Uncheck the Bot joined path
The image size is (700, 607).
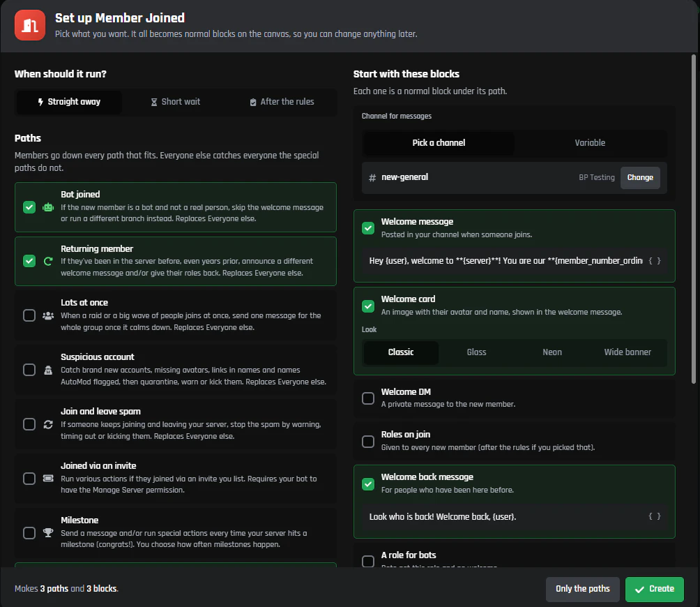[29, 207]
